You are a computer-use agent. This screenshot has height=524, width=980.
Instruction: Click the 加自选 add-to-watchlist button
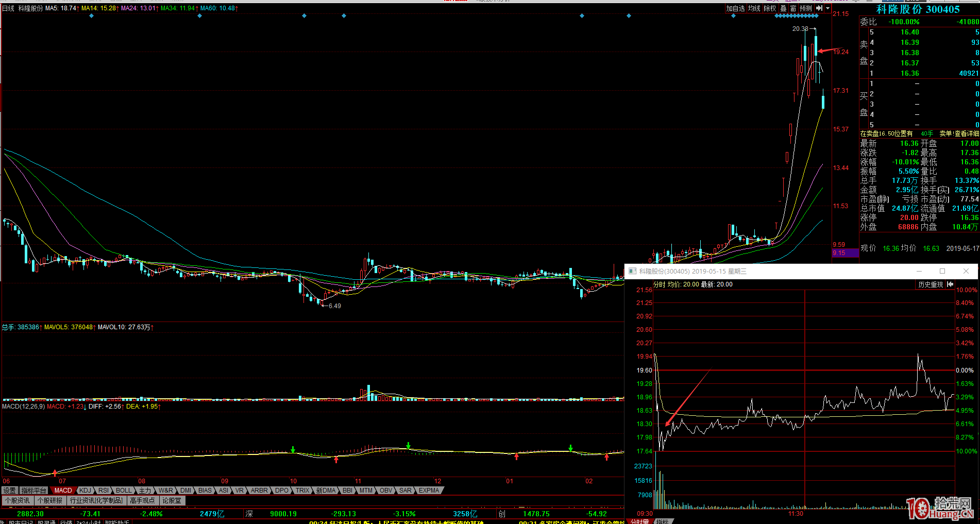tap(735, 8)
